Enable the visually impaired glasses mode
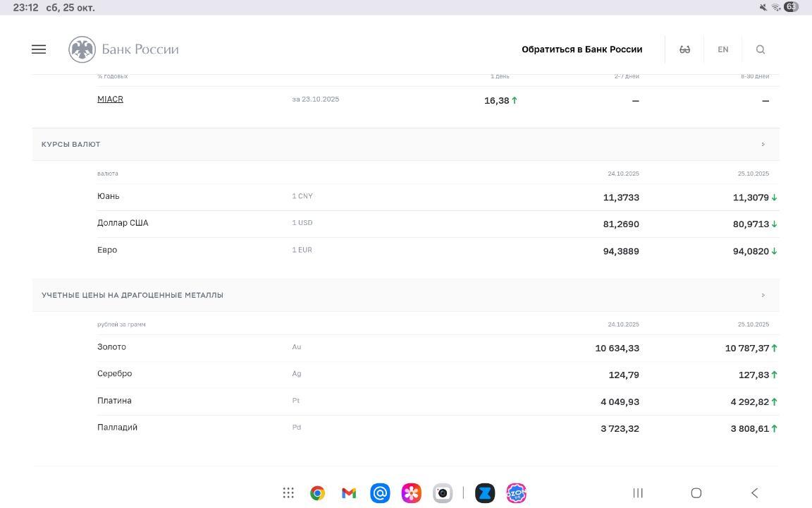Image resolution: width=812 pixels, height=508 pixels. pos(684,49)
